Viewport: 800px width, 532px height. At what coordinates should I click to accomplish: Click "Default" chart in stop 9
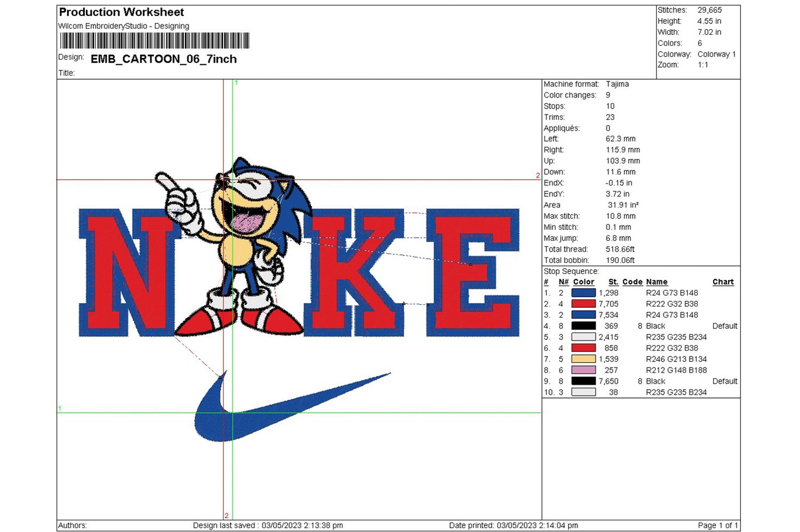pyautogui.click(x=725, y=381)
